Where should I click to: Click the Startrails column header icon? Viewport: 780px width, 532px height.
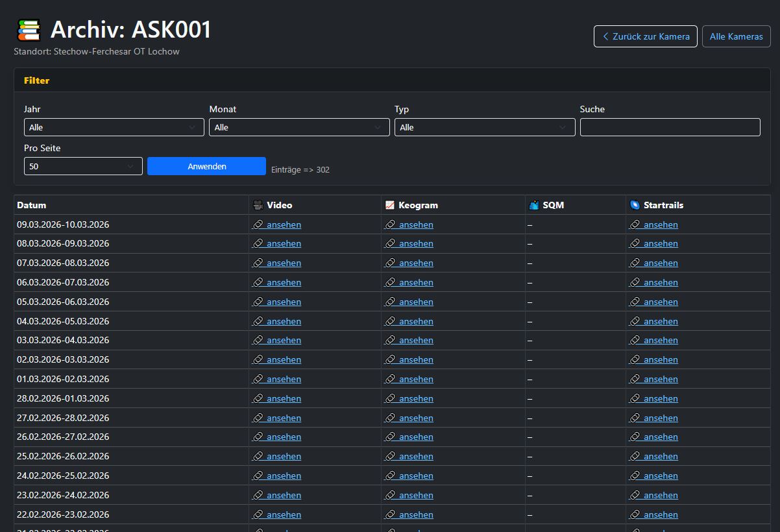coord(635,205)
